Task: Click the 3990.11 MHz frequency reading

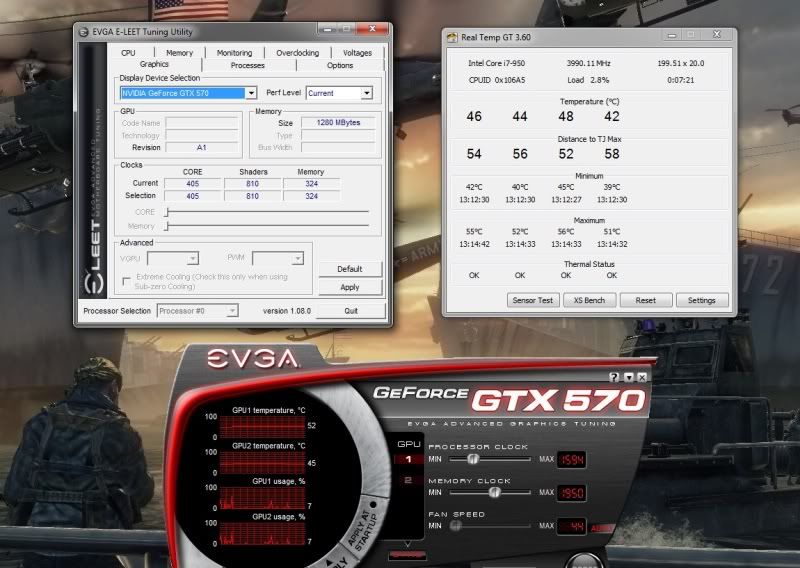Action: 588,63
